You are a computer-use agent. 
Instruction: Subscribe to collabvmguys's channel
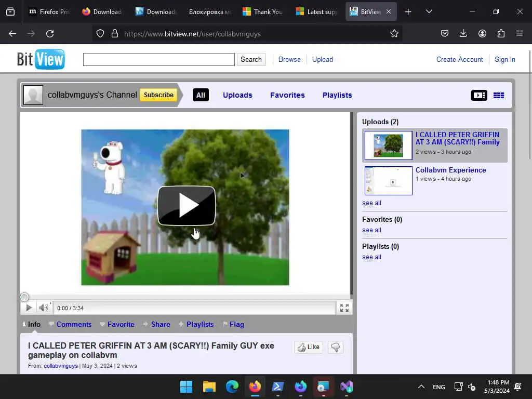(x=158, y=95)
